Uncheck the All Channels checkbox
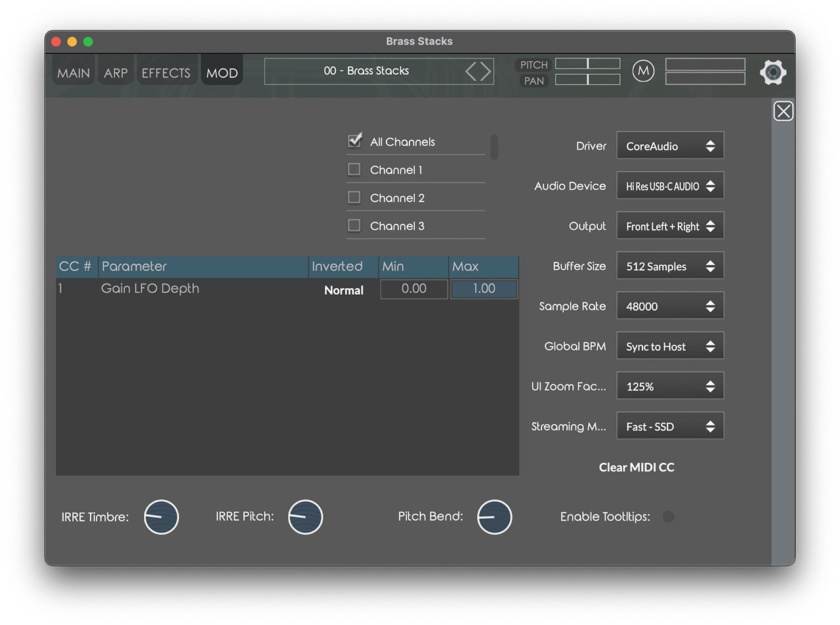Viewport: 840px width, 625px height. click(354, 140)
